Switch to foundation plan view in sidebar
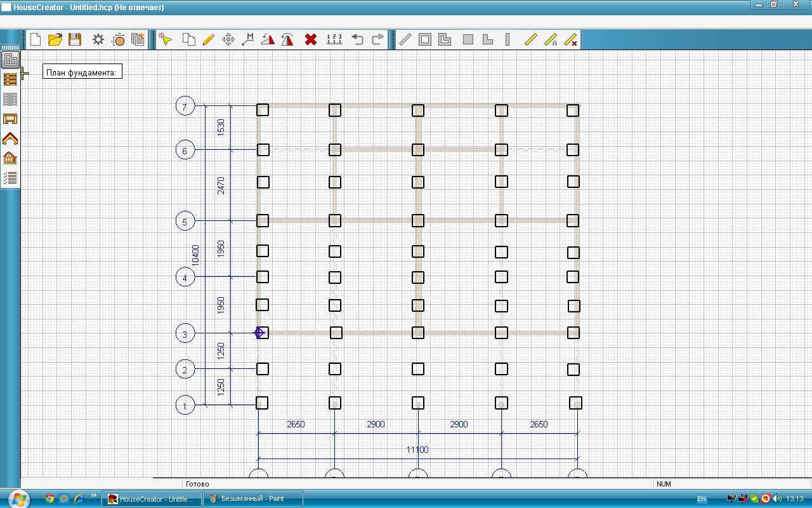The image size is (812, 508). coord(10,60)
